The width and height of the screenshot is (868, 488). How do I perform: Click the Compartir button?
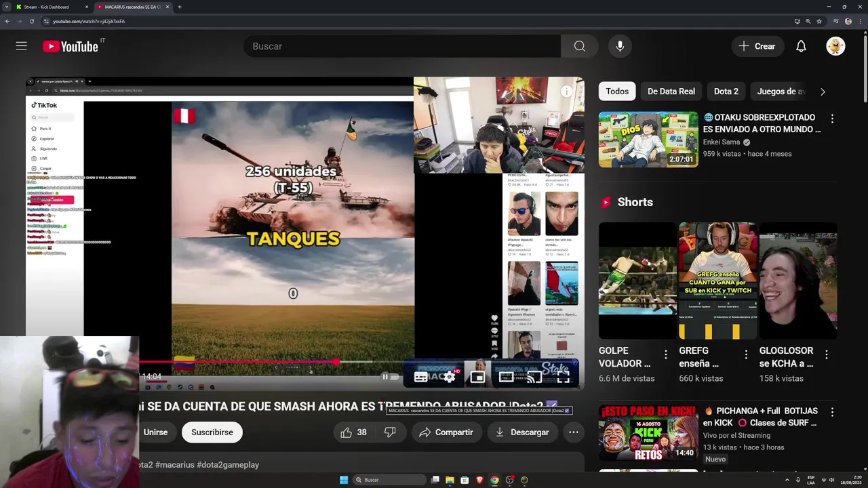[446, 432]
